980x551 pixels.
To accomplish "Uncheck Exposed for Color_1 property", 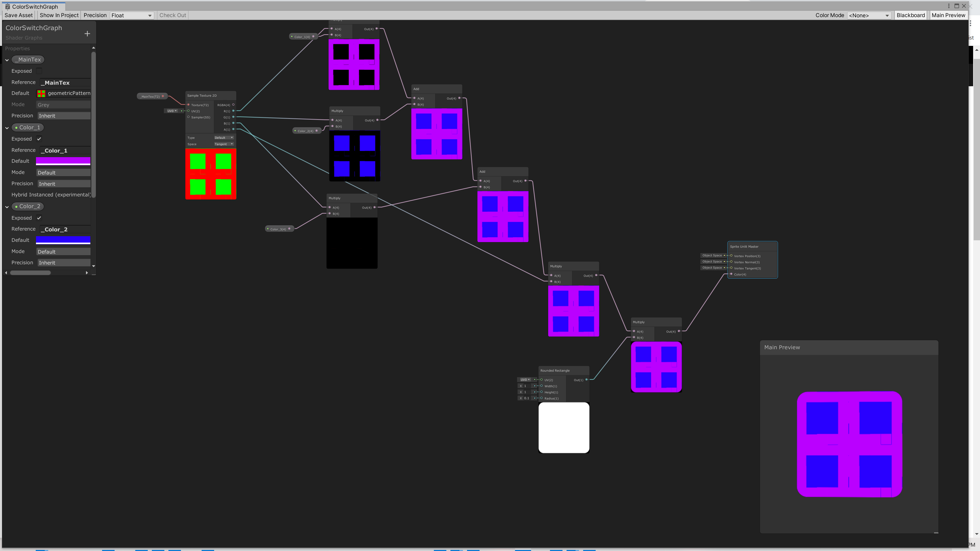I will 39,139.
